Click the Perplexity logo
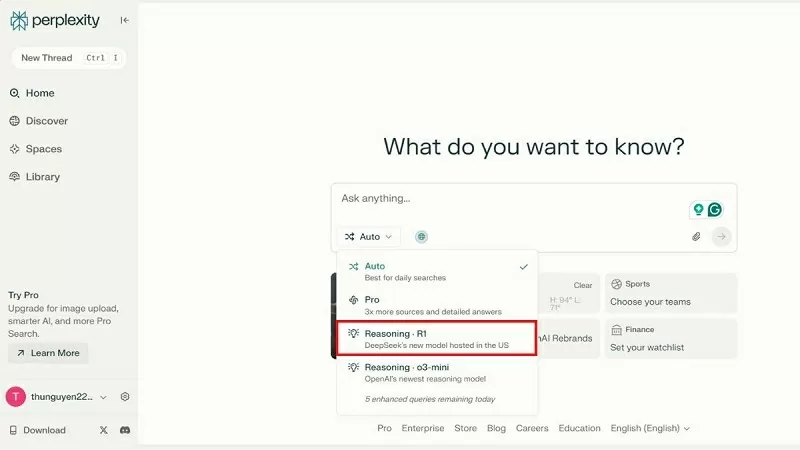The height and width of the screenshot is (450, 800). pyautogui.click(x=57, y=20)
